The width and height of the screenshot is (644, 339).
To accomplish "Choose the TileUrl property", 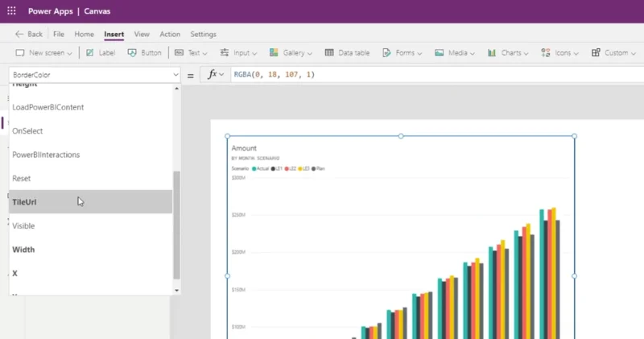I will point(90,202).
